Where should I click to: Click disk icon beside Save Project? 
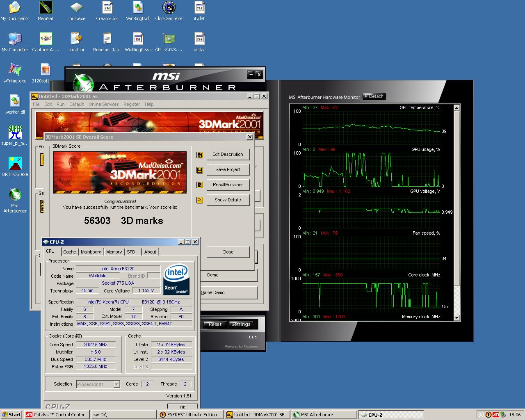click(x=200, y=170)
